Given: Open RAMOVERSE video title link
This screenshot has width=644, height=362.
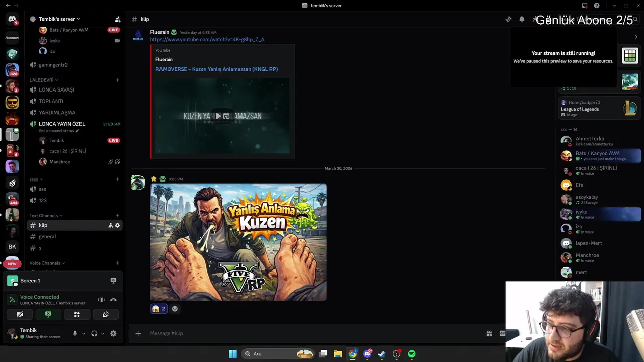Looking at the screenshot, I should 216,69.
